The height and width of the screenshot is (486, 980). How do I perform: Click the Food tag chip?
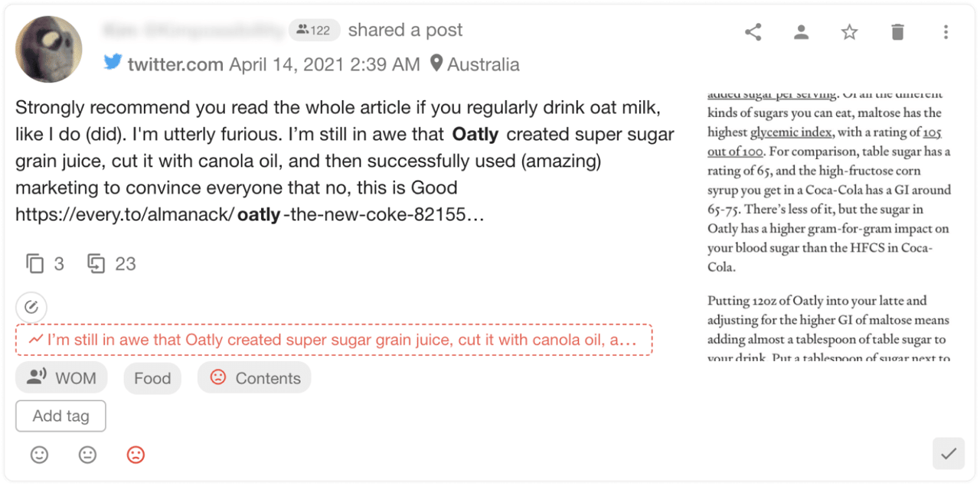152,378
